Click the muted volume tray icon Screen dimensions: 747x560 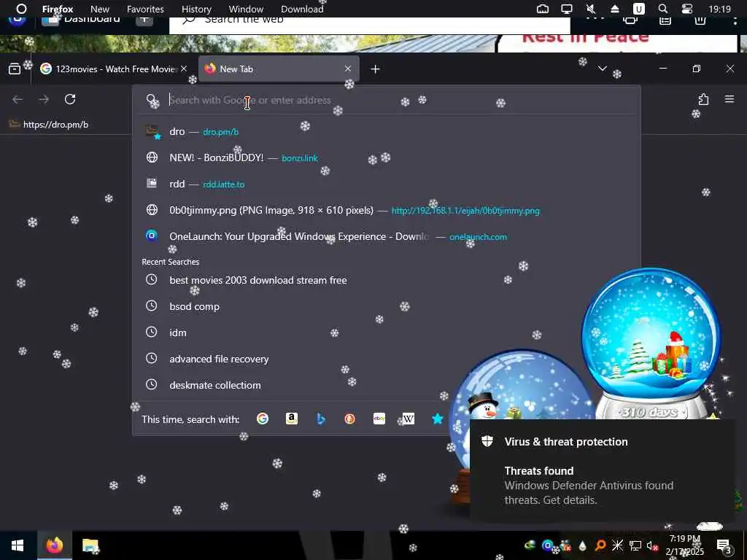point(652,545)
